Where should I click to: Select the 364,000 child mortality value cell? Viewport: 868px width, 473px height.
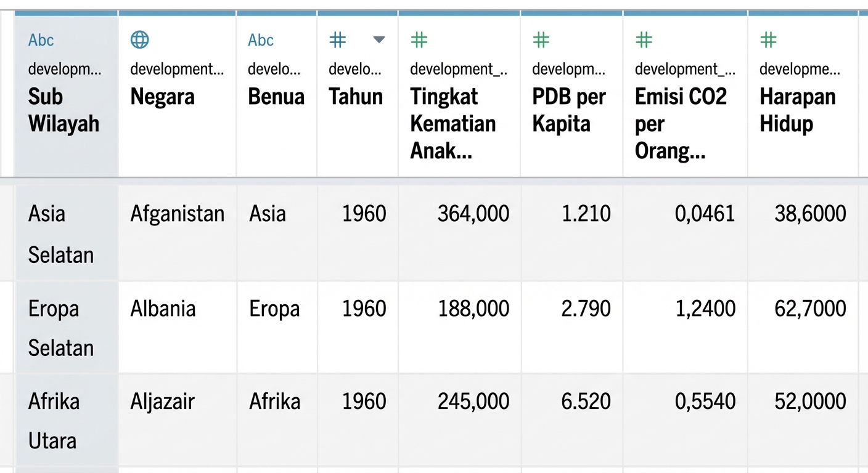point(473,214)
